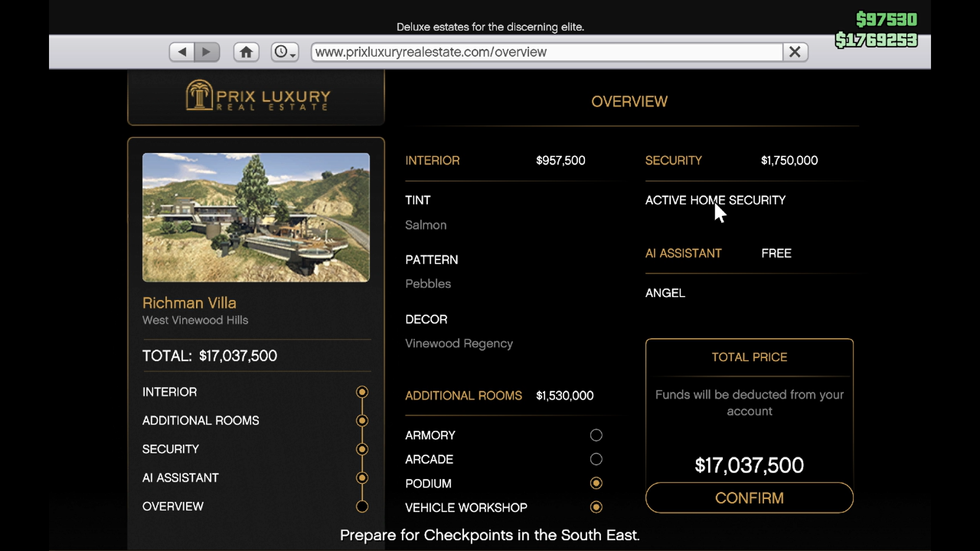Go to the browser home page icon
The image size is (980, 551).
tap(246, 52)
